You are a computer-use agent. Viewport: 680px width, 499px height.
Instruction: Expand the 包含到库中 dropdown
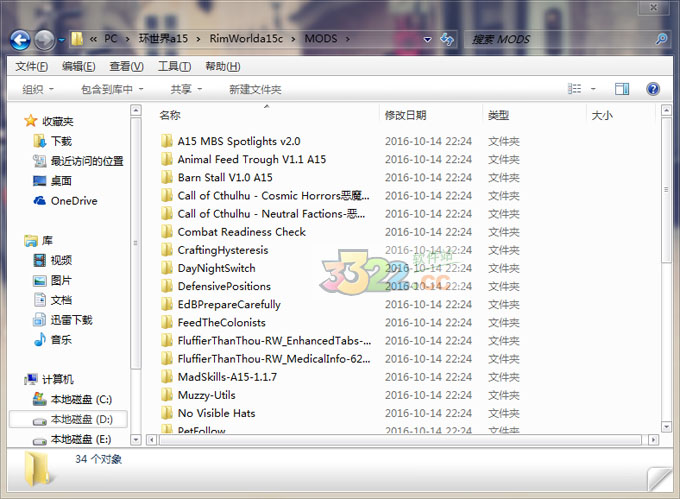pos(112,89)
